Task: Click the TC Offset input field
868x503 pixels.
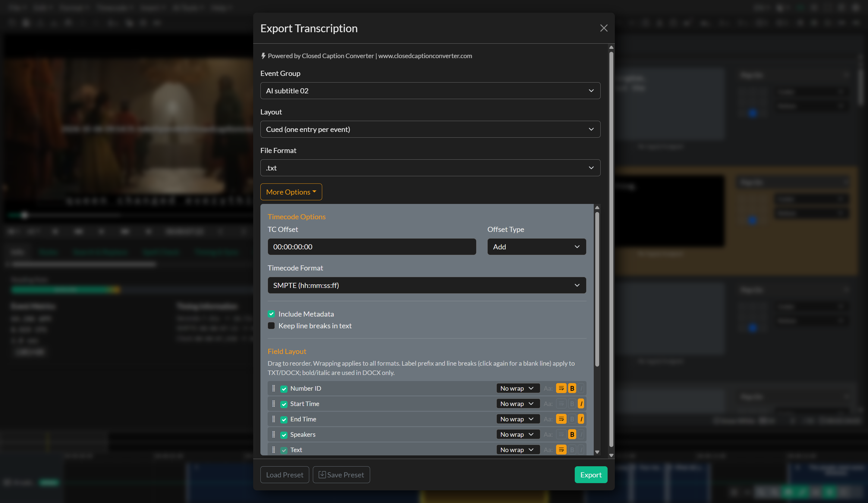Action: pyautogui.click(x=372, y=247)
